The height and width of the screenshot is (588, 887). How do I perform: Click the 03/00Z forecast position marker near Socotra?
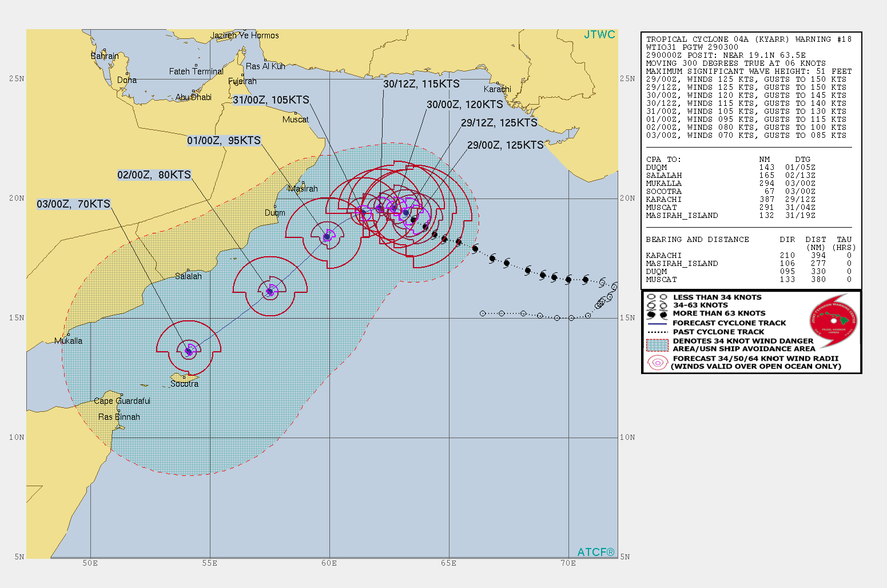point(189,351)
